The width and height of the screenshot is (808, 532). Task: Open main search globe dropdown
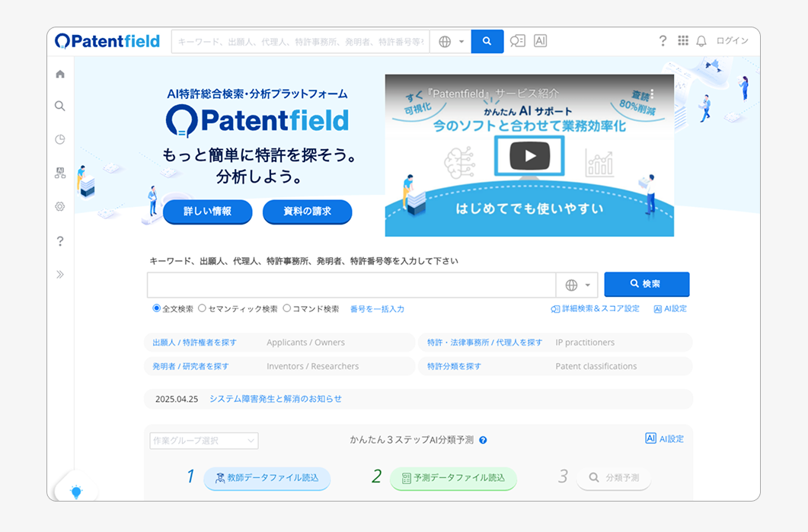(x=577, y=285)
